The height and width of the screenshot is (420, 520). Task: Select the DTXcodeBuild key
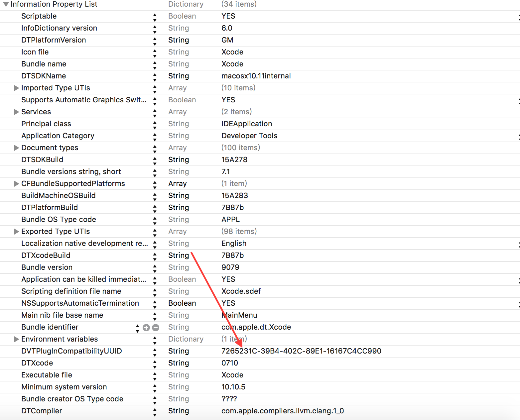pos(46,256)
